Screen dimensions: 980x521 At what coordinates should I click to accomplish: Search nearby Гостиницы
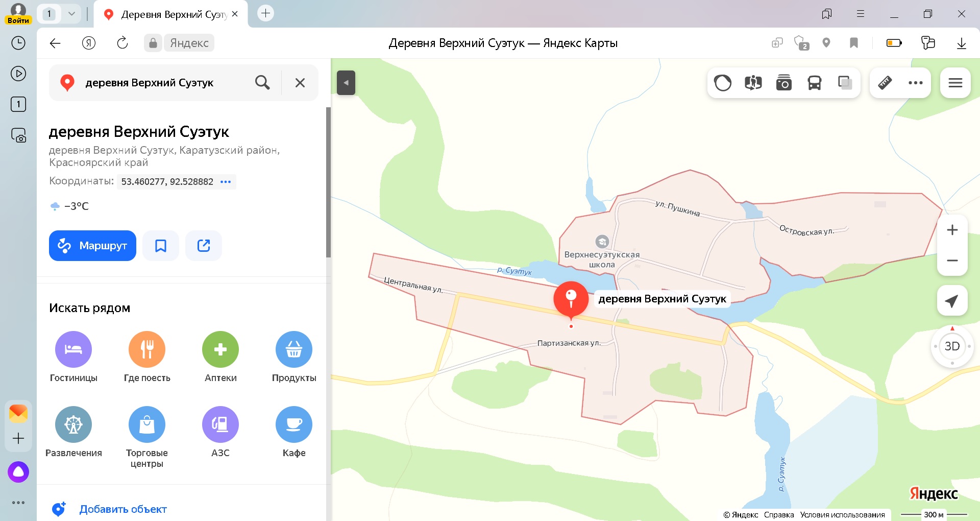(73, 357)
